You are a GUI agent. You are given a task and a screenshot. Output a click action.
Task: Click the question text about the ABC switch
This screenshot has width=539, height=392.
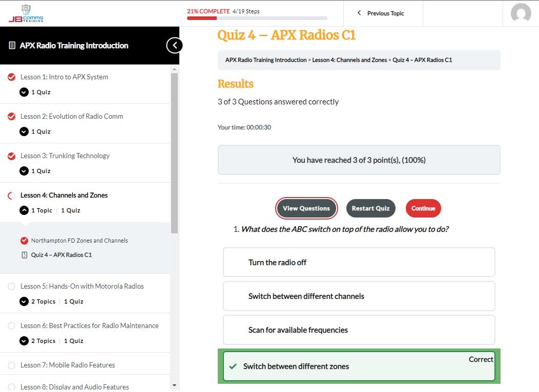(x=345, y=229)
